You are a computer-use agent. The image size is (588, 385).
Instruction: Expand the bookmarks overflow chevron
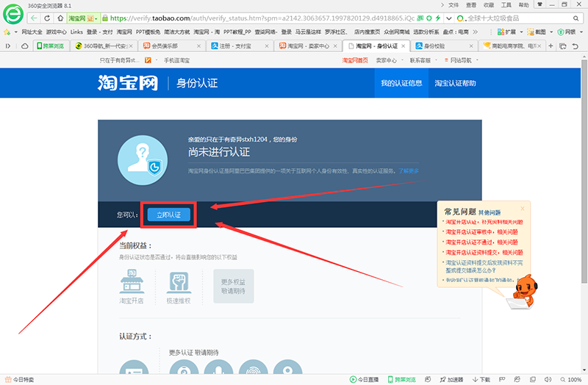tap(475, 32)
